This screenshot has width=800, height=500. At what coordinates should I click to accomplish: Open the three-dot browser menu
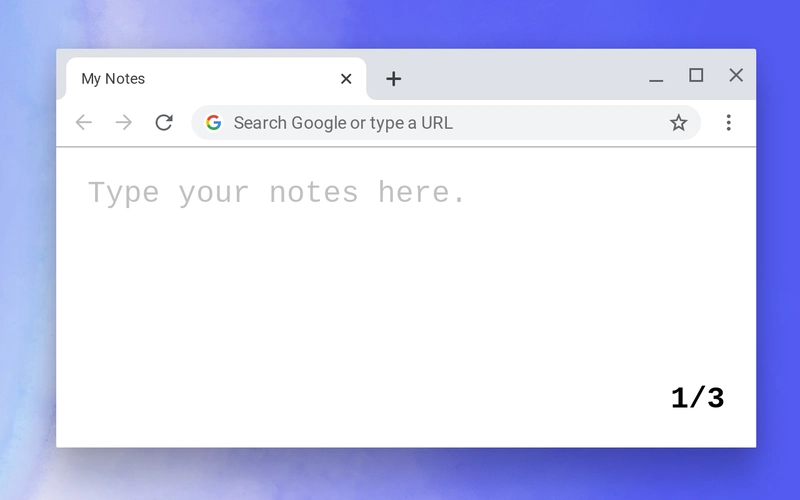coord(729,122)
